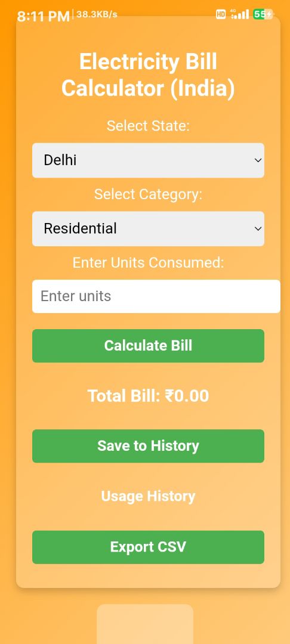Tap the Electricity Bill Calculator (India) title
290x644 pixels.
(x=148, y=75)
